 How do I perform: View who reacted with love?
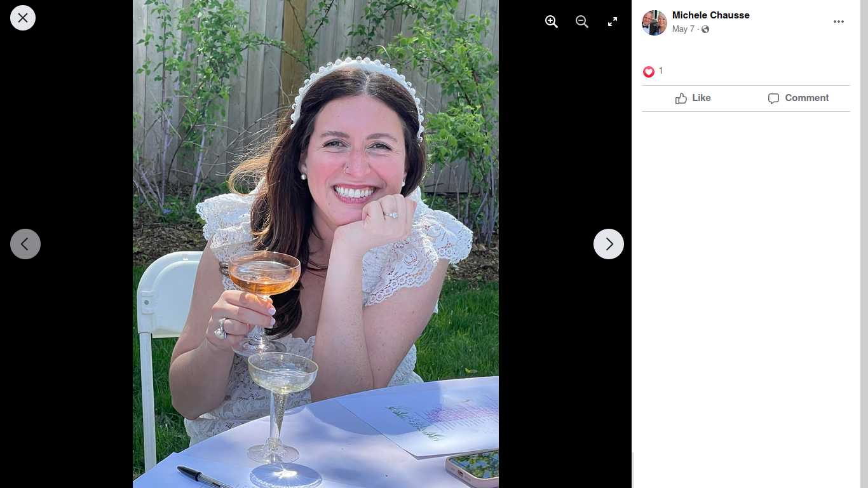click(x=649, y=72)
